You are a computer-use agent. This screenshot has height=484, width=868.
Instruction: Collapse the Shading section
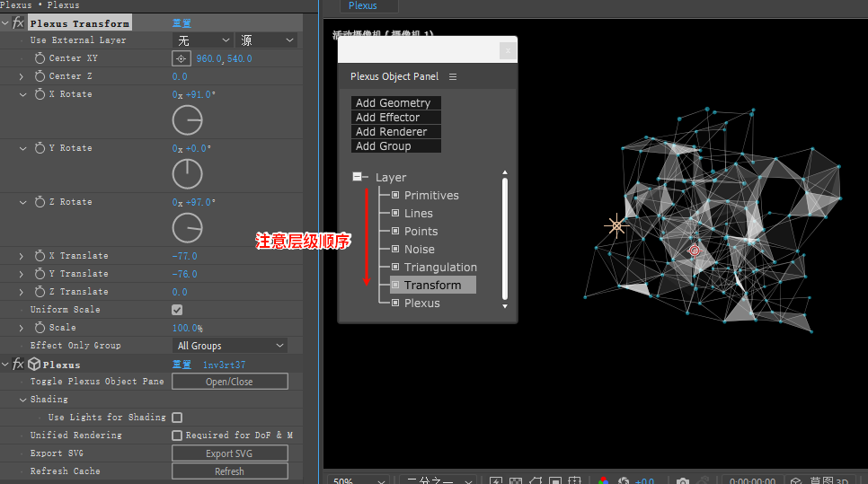point(22,400)
